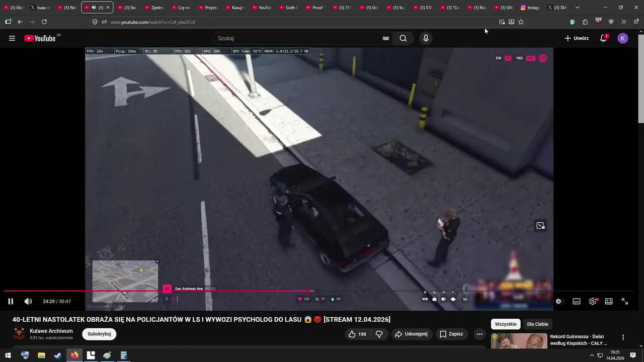The image size is (644, 362).
Task: Open Firefox taskbar icon
Action: [74, 355]
